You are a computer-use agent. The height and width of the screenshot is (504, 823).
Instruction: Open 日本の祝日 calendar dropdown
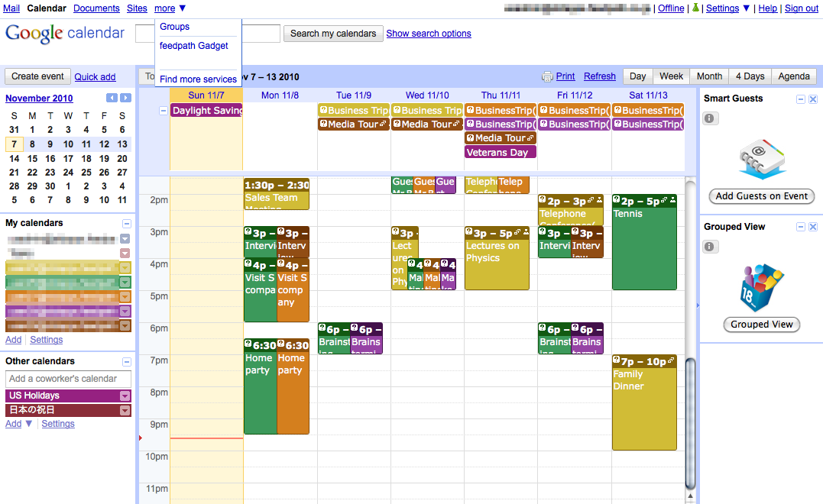click(125, 410)
